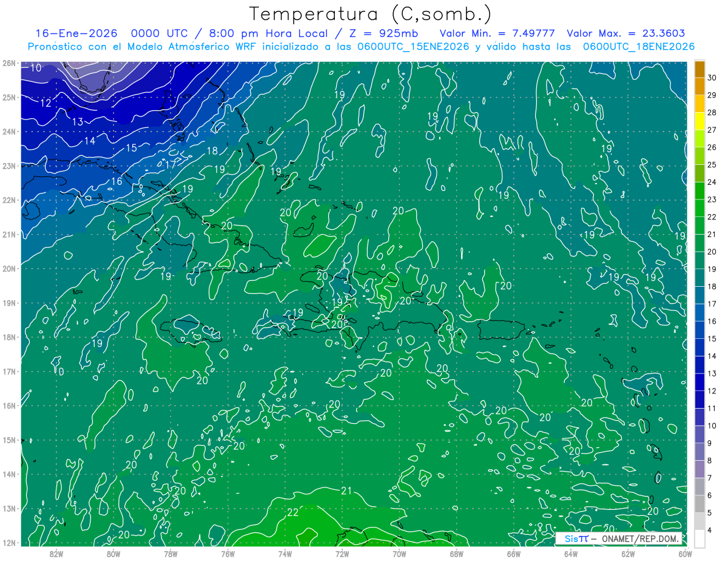Viewport: 728px width, 562px height.
Task: Click longitude axis label '78W'
Action: [170, 554]
